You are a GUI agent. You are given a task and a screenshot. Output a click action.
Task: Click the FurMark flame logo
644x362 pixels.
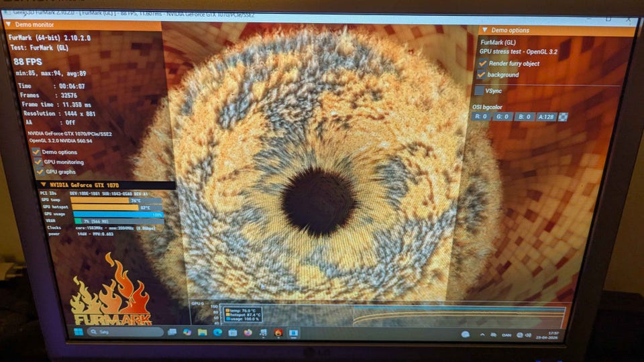click(x=112, y=290)
